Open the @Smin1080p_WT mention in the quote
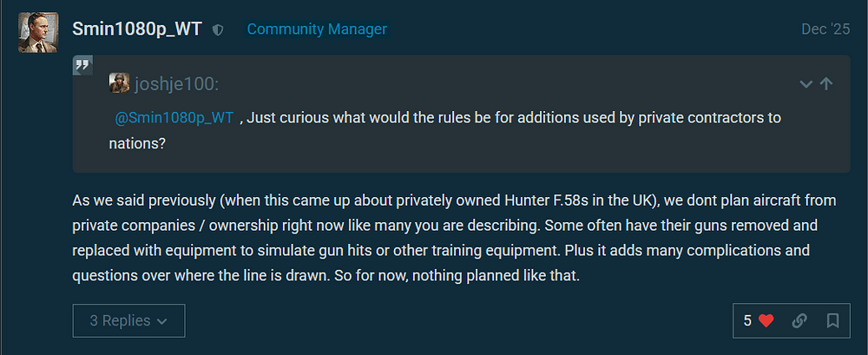The height and width of the screenshot is (355, 868). pos(174,118)
